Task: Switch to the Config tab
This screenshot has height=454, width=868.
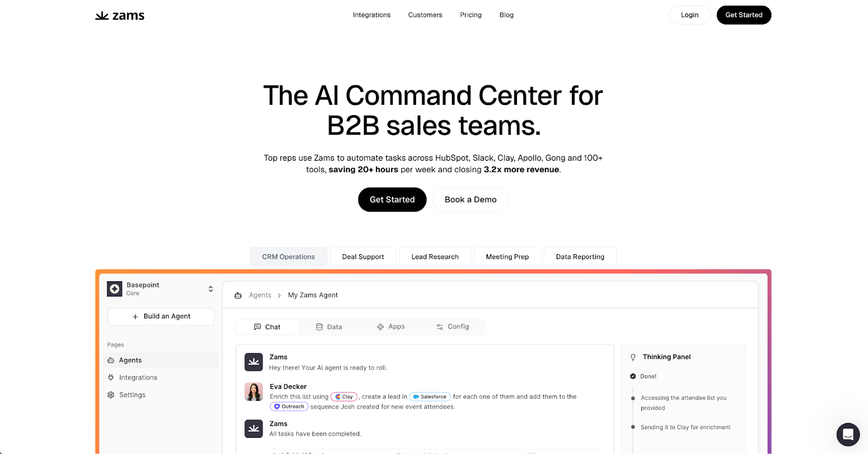Action: tap(452, 326)
